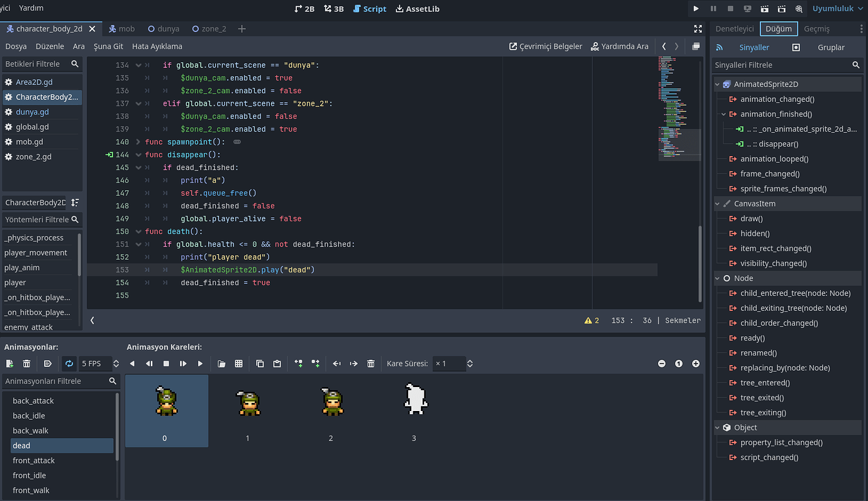Add frames from a sprite sheet
This screenshot has width=868, height=501.
(x=238, y=363)
